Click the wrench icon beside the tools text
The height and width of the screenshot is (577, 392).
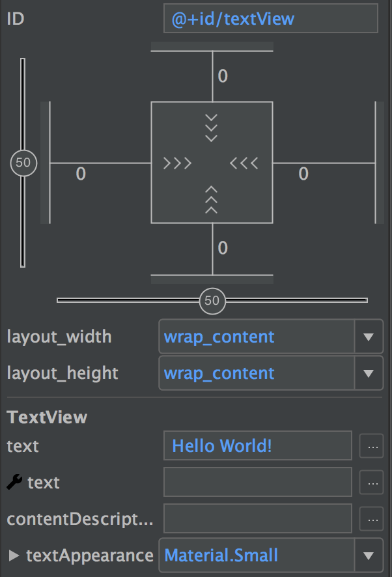(14, 482)
